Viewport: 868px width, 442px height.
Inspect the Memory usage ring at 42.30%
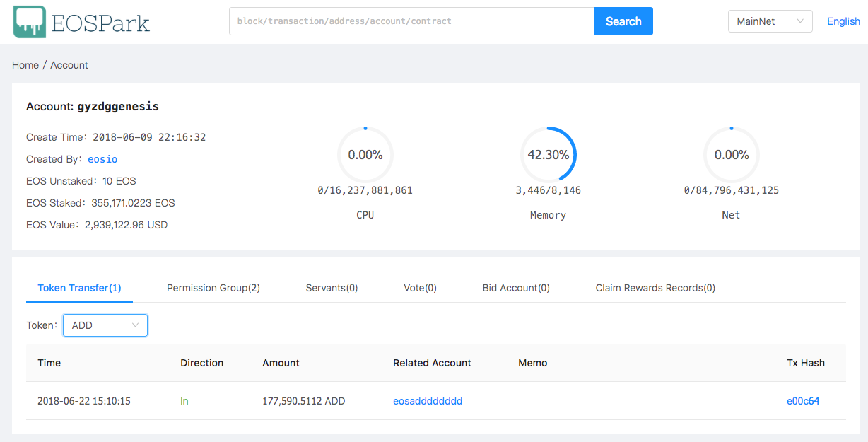[x=548, y=154]
